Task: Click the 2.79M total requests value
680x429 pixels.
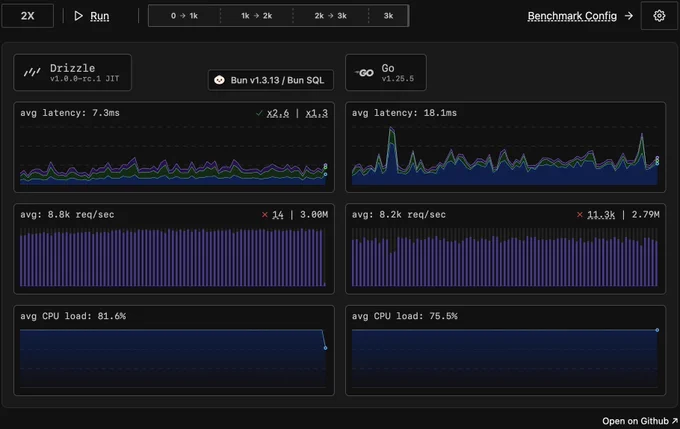Action: pyautogui.click(x=645, y=214)
